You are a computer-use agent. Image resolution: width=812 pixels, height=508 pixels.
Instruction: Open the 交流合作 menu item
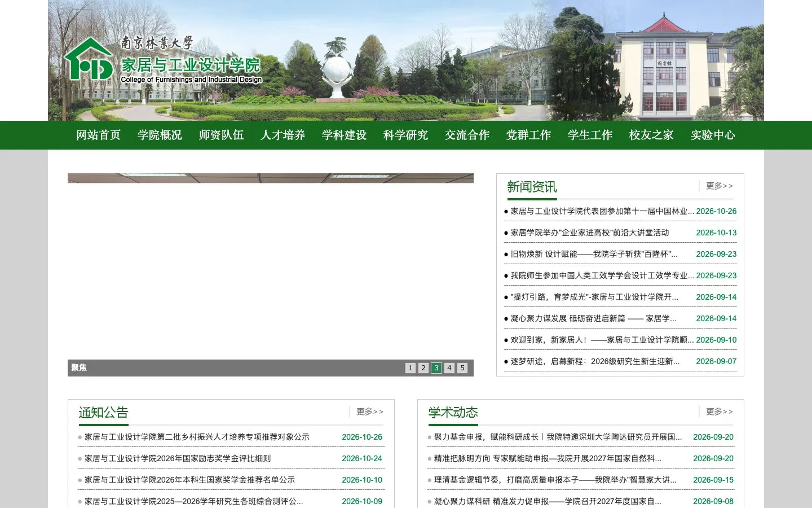point(467,135)
